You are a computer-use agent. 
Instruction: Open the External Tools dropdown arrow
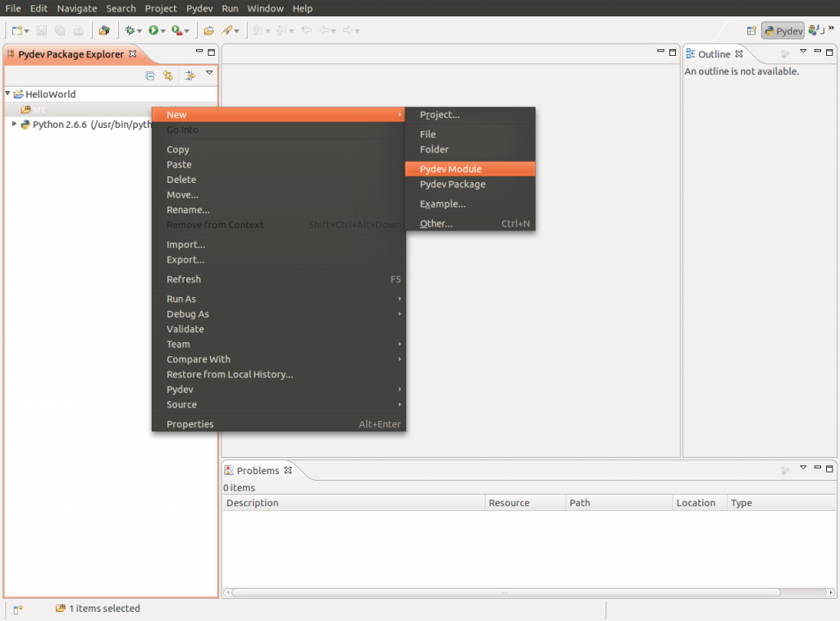click(x=187, y=31)
